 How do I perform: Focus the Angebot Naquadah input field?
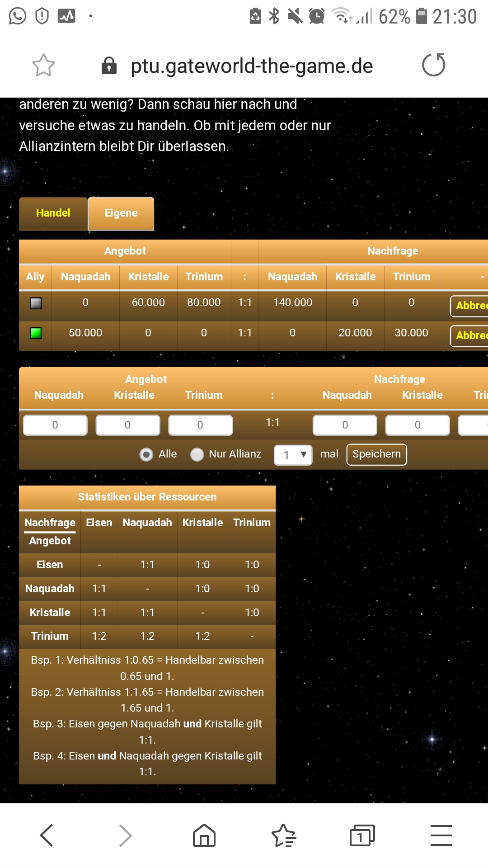tap(55, 425)
